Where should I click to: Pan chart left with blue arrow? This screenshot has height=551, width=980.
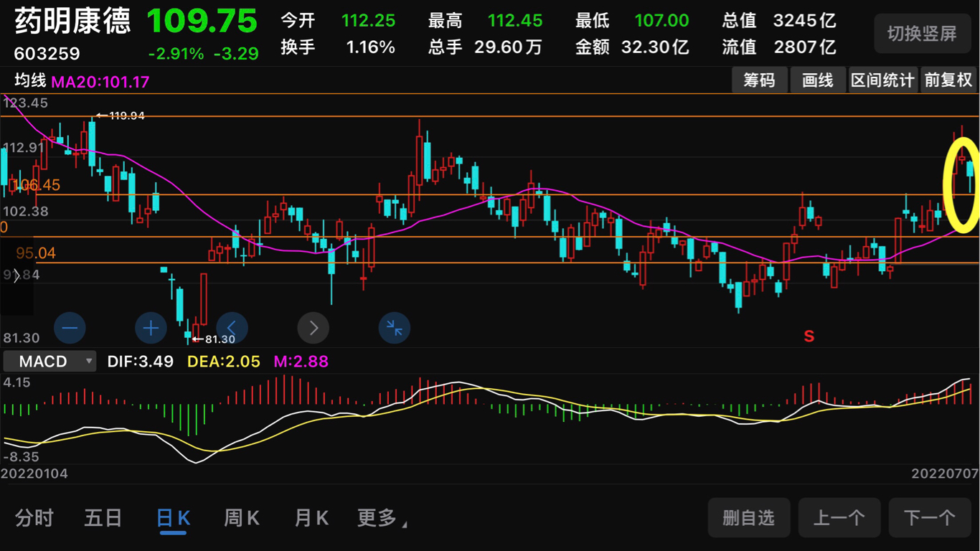(x=232, y=329)
